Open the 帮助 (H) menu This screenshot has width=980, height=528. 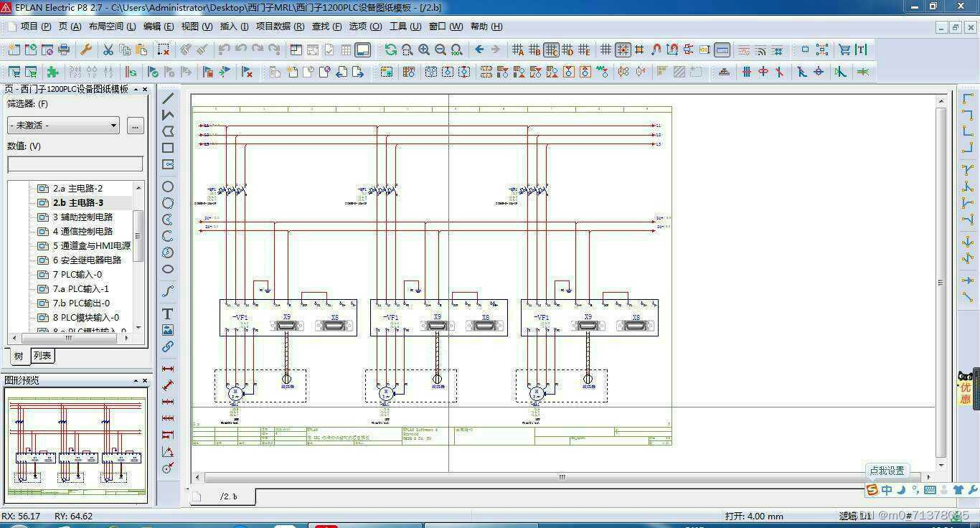(486, 27)
